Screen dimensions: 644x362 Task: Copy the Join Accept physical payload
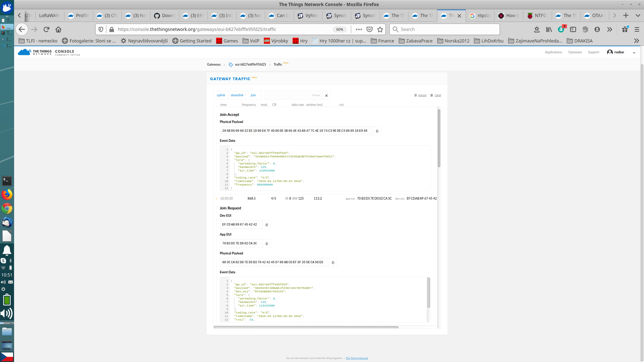(377, 131)
